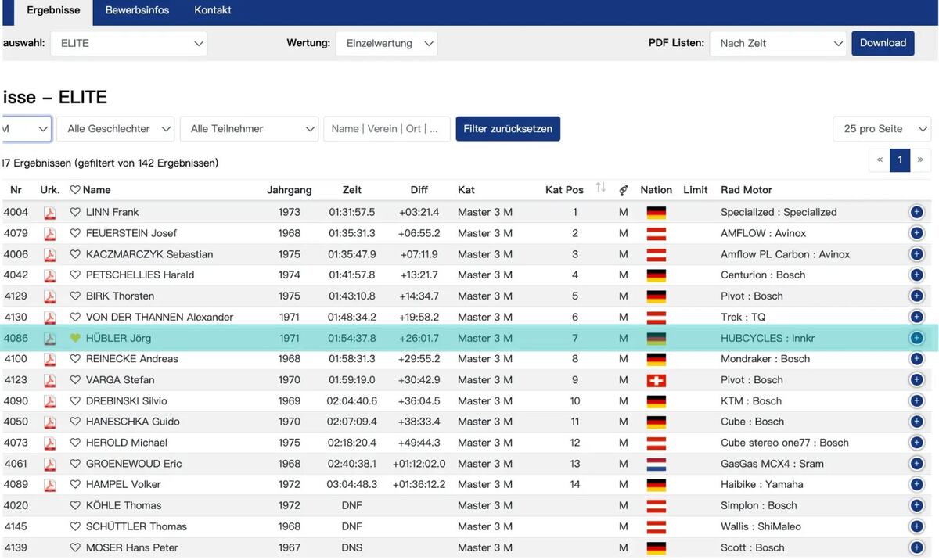Expand details plus icon for MOSER Hans Peter

[916, 547]
